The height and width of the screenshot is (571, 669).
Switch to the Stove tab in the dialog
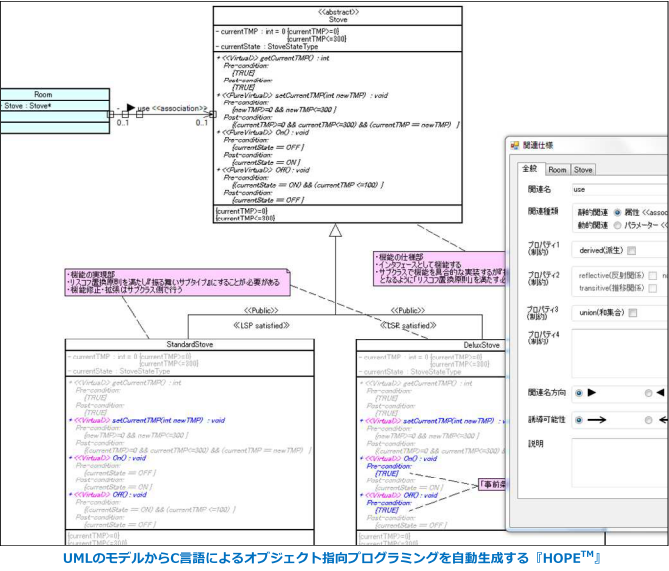pos(583,170)
